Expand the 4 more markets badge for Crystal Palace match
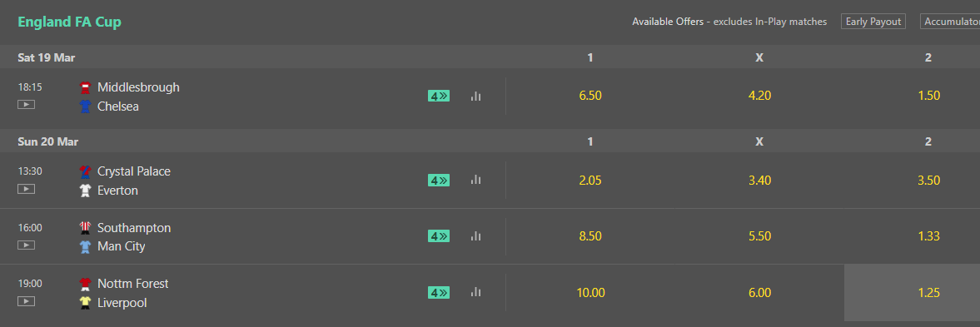Screen dimensions: 980x327 point(439,181)
